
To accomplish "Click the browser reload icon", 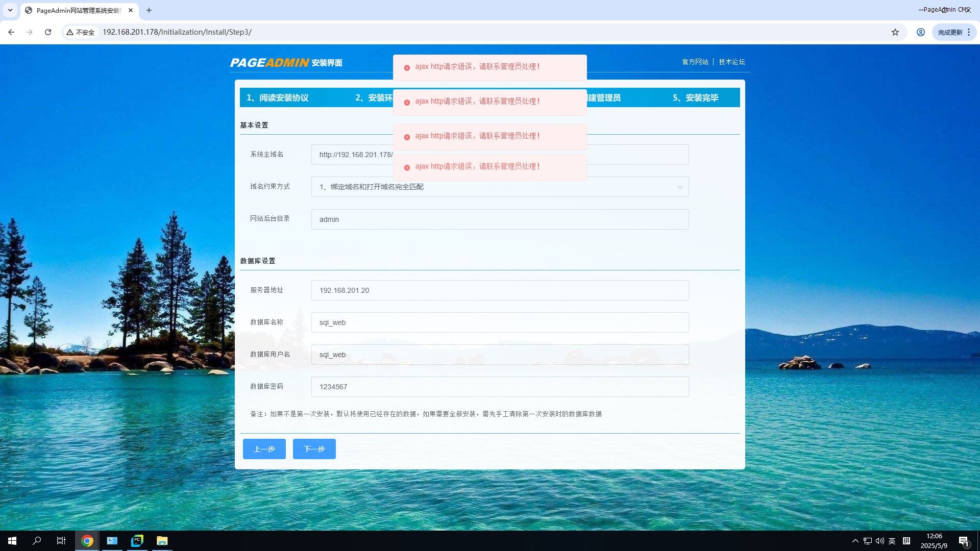I will coord(48,32).
